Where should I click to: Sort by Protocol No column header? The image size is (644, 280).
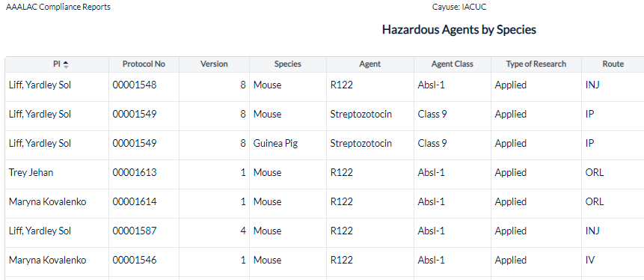pyautogui.click(x=144, y=64)
